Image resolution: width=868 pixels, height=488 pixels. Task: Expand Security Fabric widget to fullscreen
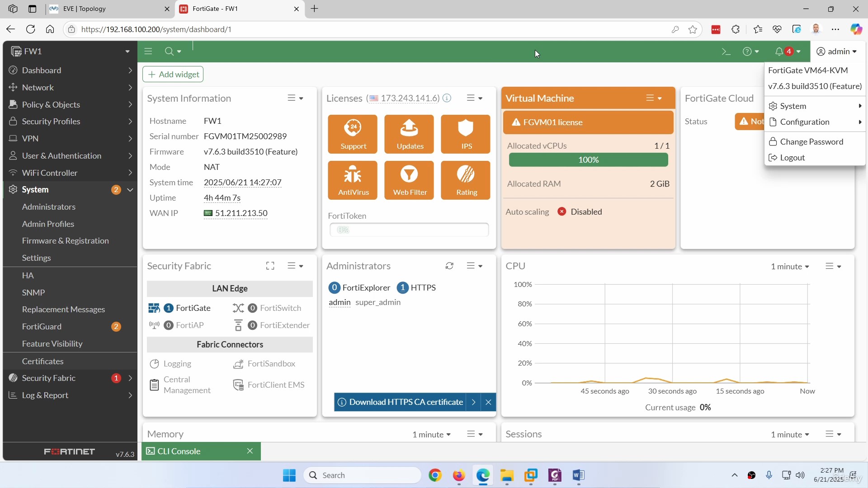[x=270, y=266]
